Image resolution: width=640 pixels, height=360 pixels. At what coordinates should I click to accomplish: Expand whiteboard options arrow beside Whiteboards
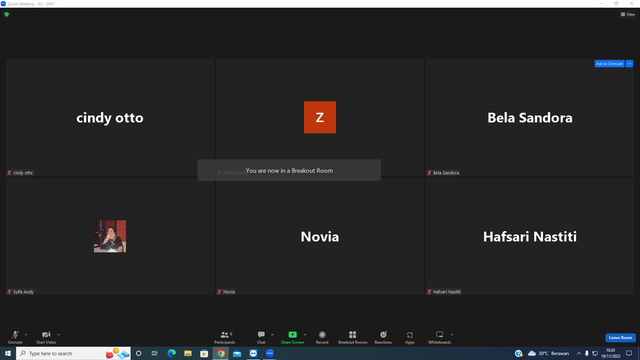(452, 335)
